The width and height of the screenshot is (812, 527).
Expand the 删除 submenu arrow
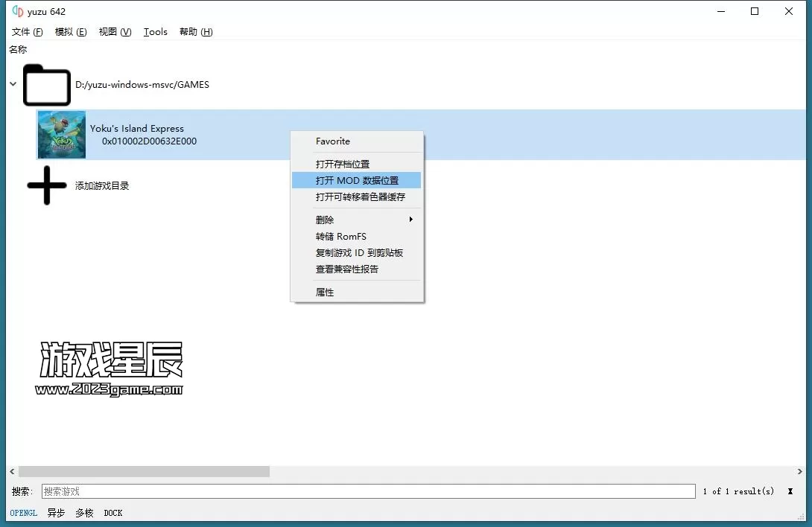click(410, 220)
